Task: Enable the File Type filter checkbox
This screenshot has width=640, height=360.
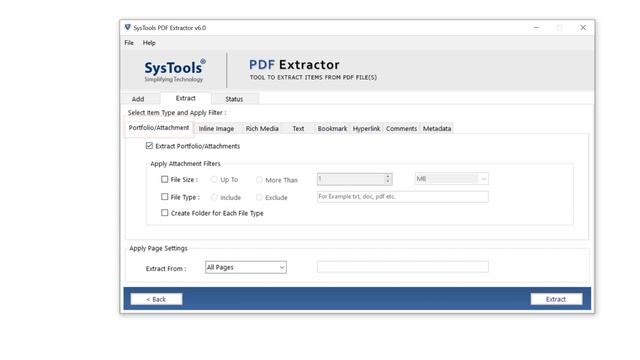Action: click(164, 197)
